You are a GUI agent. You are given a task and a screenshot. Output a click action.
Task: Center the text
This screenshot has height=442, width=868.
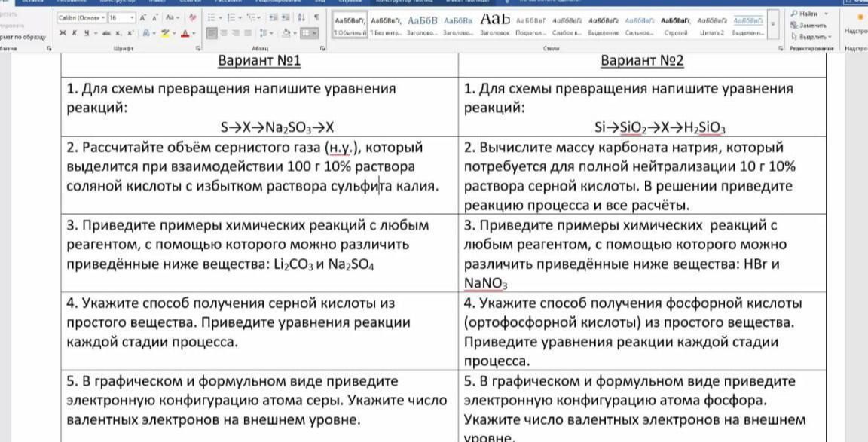(x=225, y=33)
